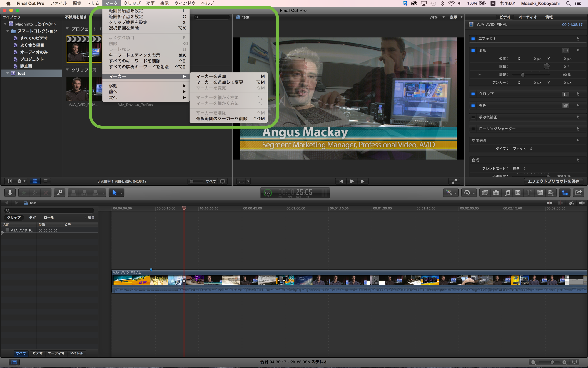This screenshot has width=588, height=368.
Task: Open the クリップ menu in menu bar
Action: [x=132, y=3]
